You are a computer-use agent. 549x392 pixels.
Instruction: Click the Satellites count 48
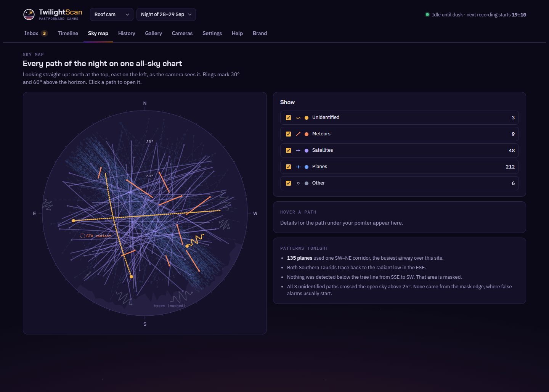[x=512, y=150]
